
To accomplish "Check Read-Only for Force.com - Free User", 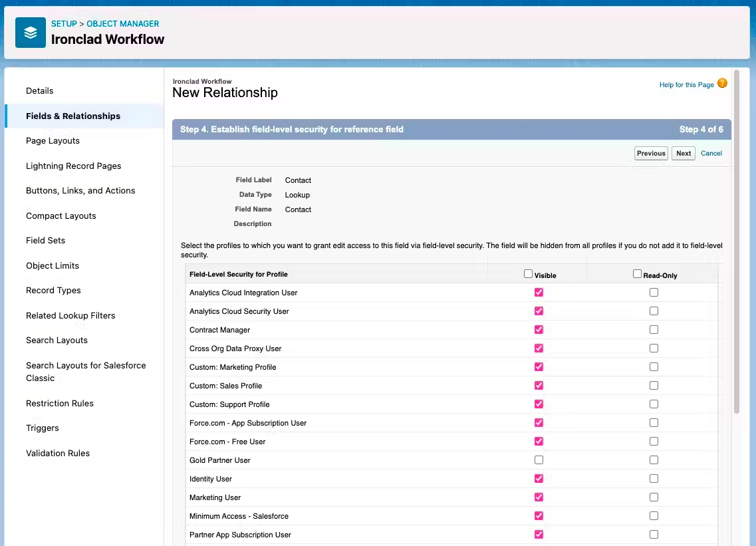I will point(654,442).
